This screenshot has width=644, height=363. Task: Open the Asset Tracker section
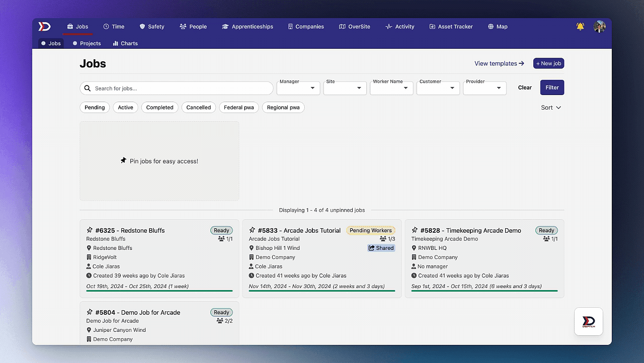451,27
